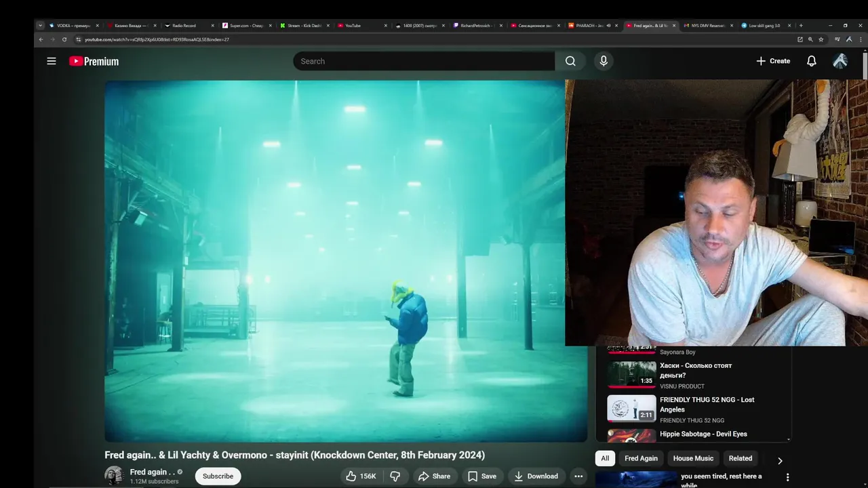View site information icon in address bar
The image size is (868, 488).
coord(78,39)
